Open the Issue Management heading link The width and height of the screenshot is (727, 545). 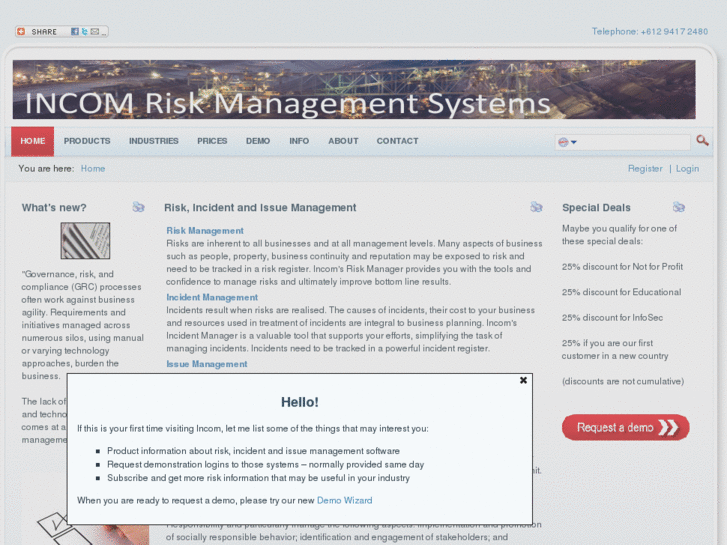[x=207, y=364]
